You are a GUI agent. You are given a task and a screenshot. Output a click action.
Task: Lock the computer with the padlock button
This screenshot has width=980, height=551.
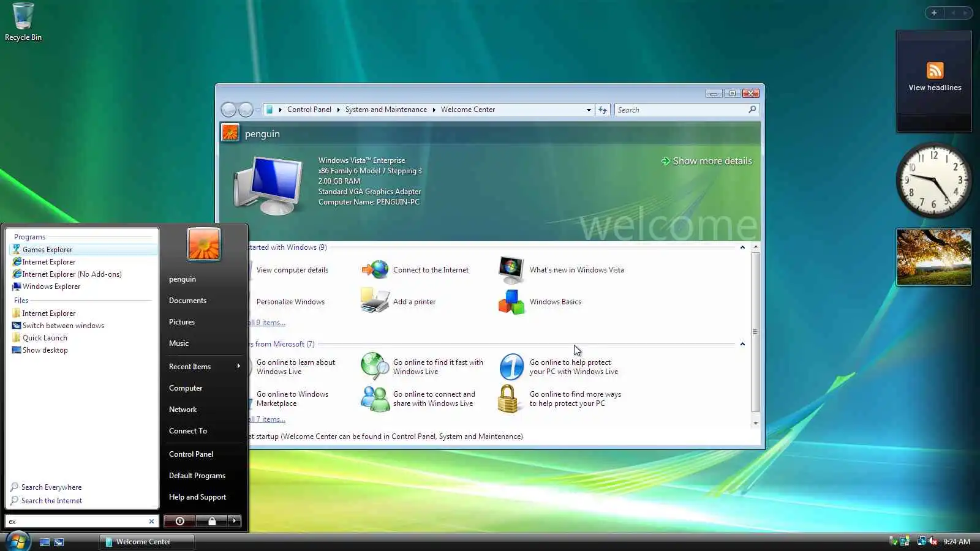[212, 521]
